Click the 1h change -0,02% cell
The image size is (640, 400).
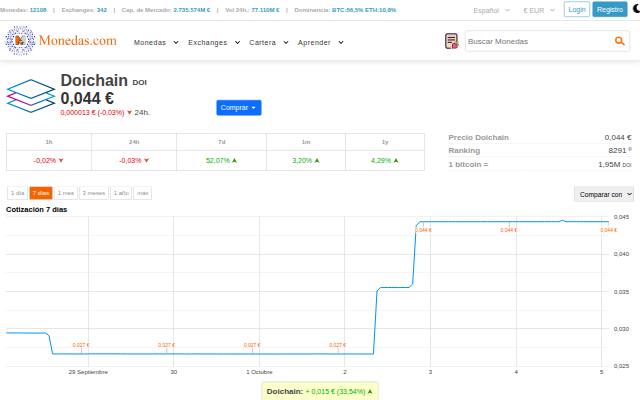tap(49, 160)
